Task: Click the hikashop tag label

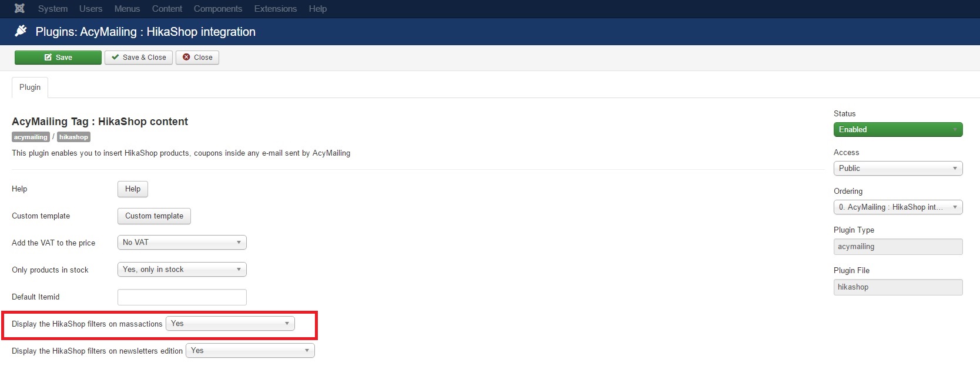Action: [73, 137]
